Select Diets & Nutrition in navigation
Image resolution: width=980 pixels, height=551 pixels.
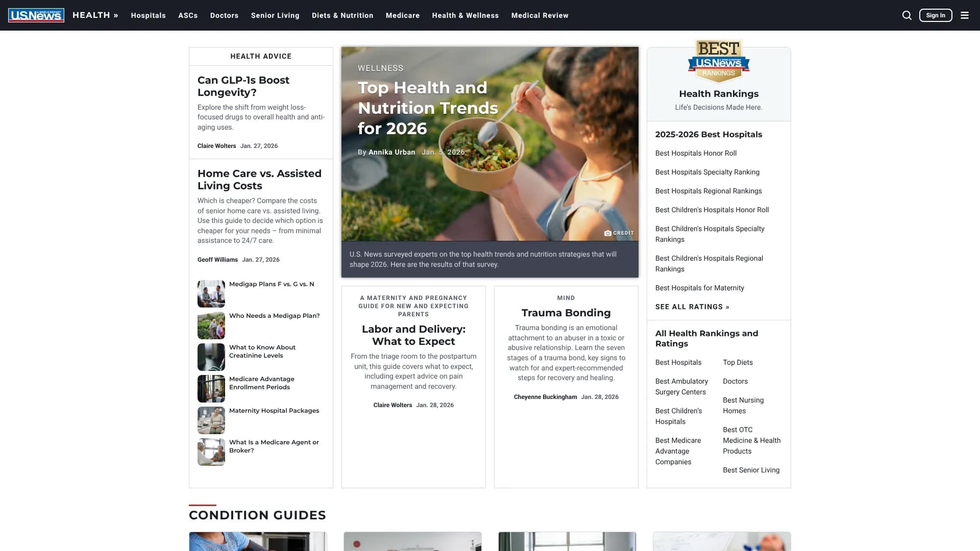[x=342, y=15]
